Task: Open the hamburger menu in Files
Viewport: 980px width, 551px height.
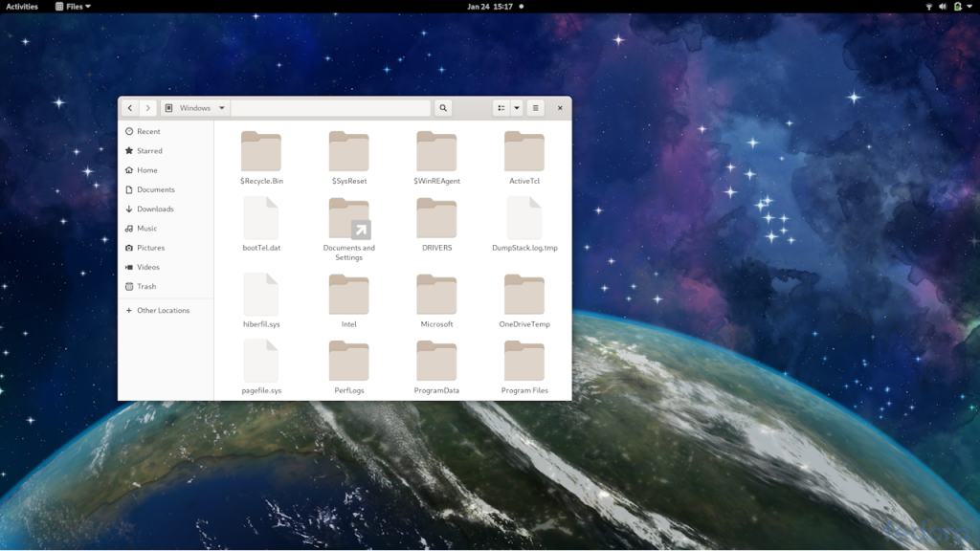Action: click(x=536, y=108)
